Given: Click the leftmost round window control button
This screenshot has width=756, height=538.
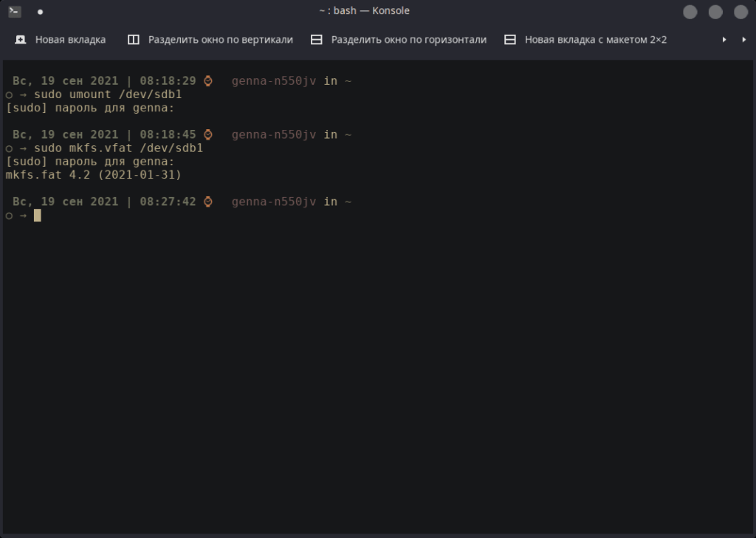Looking at the screenshot, I should (690, 12).
